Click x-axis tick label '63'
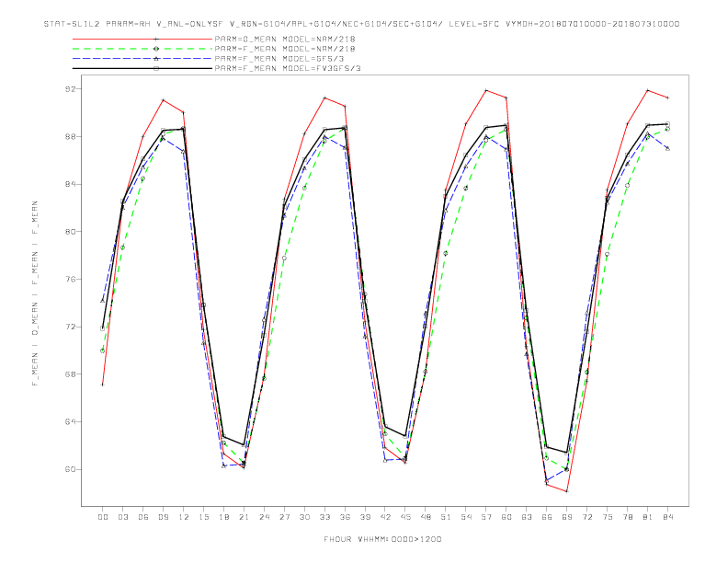Screen dimensions: 728x563 pyautogui.click(x=527, y=517)
